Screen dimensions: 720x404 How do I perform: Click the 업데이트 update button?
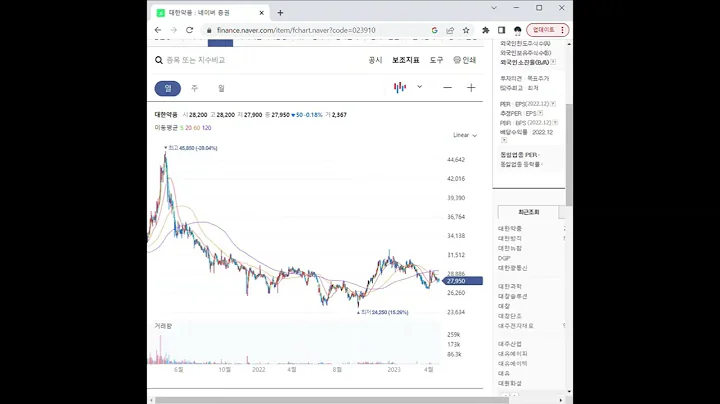[548, 30]
